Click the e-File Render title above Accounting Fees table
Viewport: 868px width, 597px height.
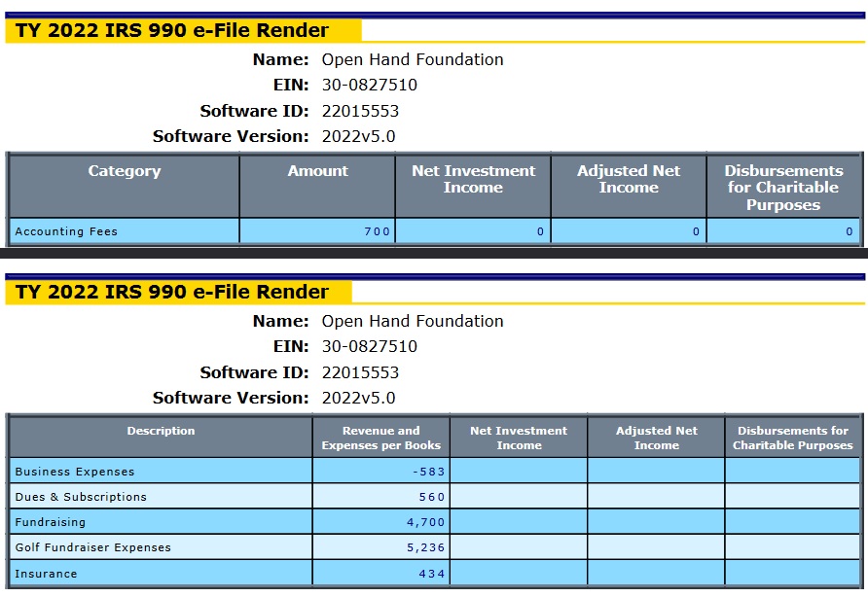172,30
